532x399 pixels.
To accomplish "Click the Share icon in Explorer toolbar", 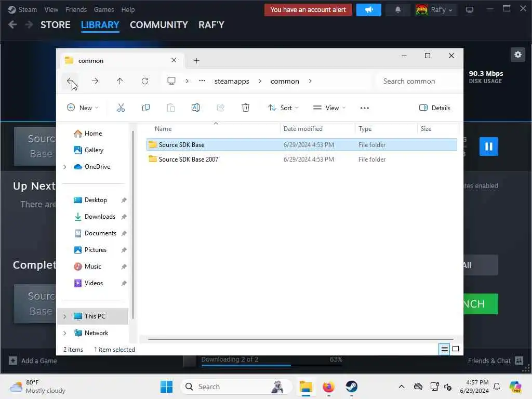I will [x=220, y=108].
